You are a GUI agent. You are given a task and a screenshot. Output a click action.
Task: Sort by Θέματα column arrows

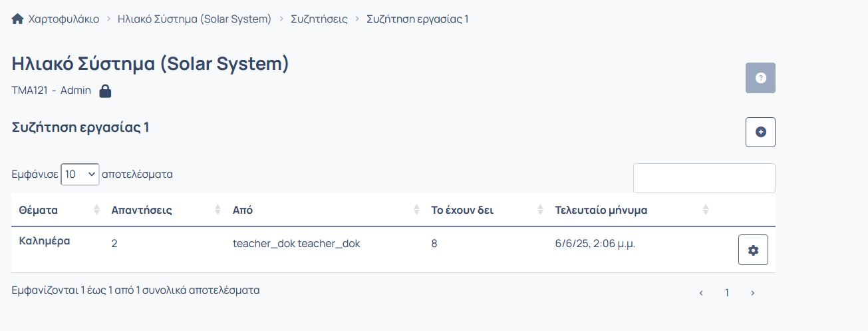click(x=96, y=210)
